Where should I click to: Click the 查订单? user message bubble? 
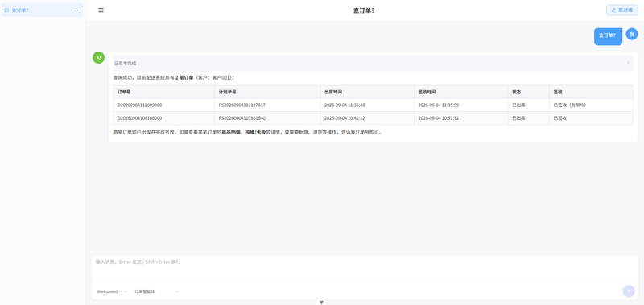[x=608, y=36]
